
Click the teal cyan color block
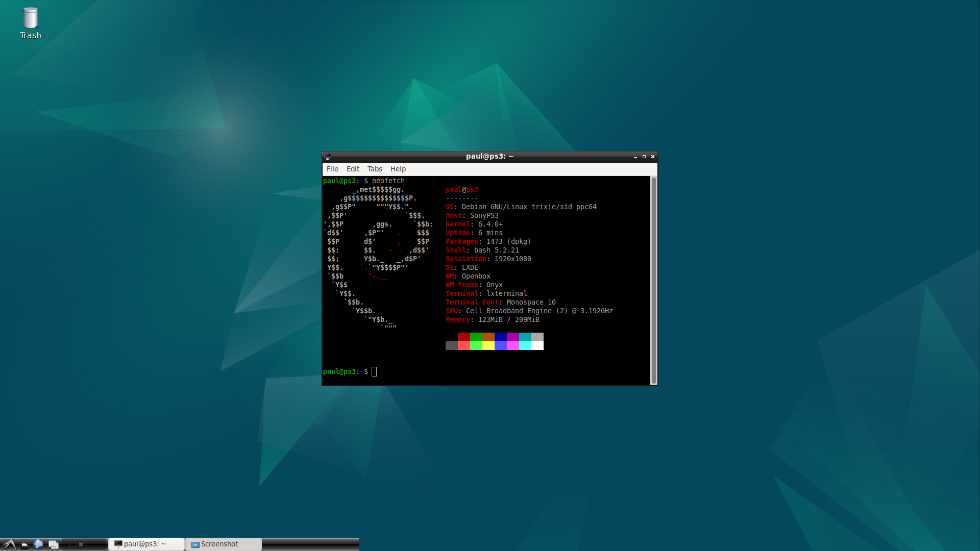tap(525, 337)
